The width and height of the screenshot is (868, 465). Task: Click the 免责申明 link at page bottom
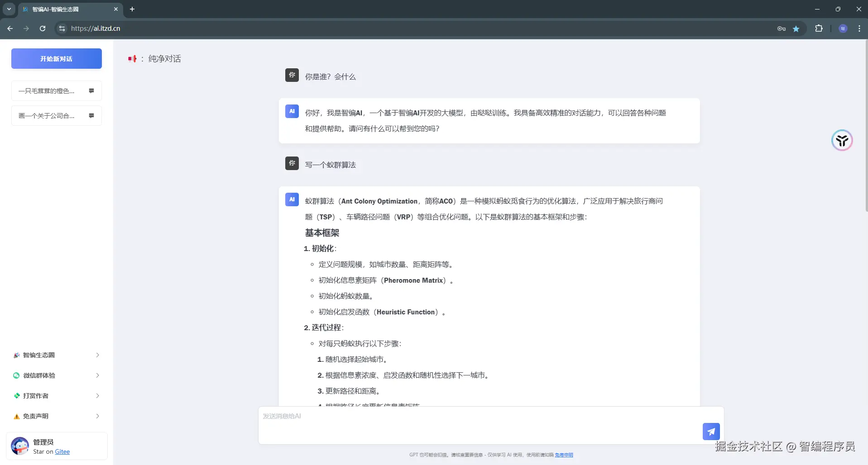point(564,455)
